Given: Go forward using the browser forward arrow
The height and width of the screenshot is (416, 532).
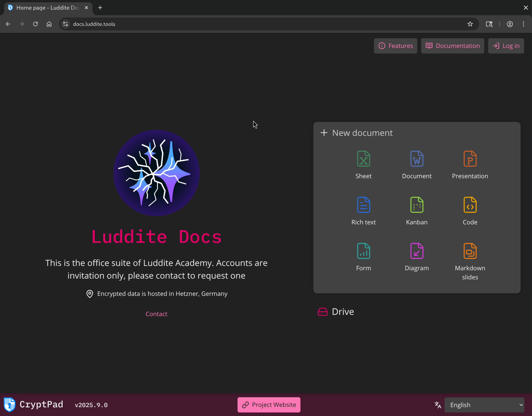Looking at the screenshot, I should click(x=22, y=24).
